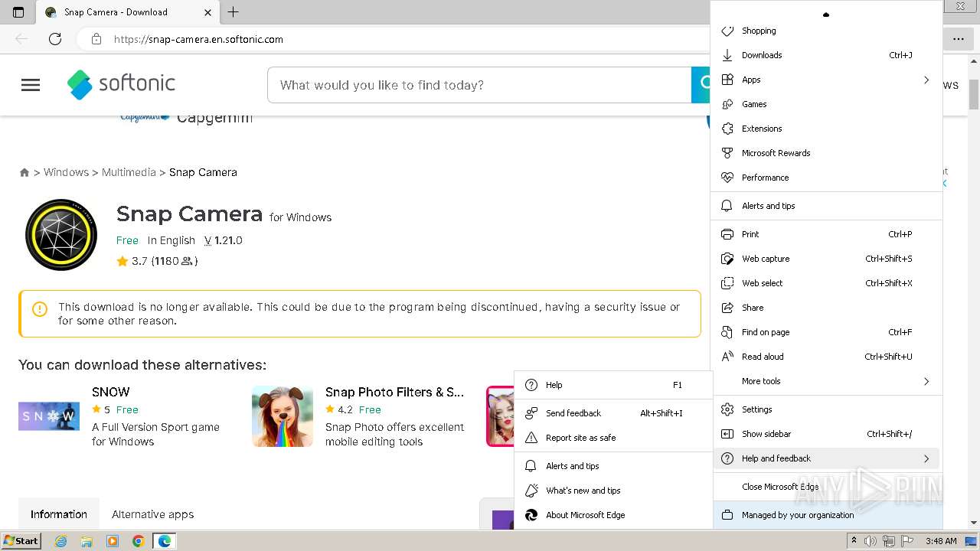Expand the More tools submenu arrow
The height and width of the screenshot is (551, 980).
(926, 381)
